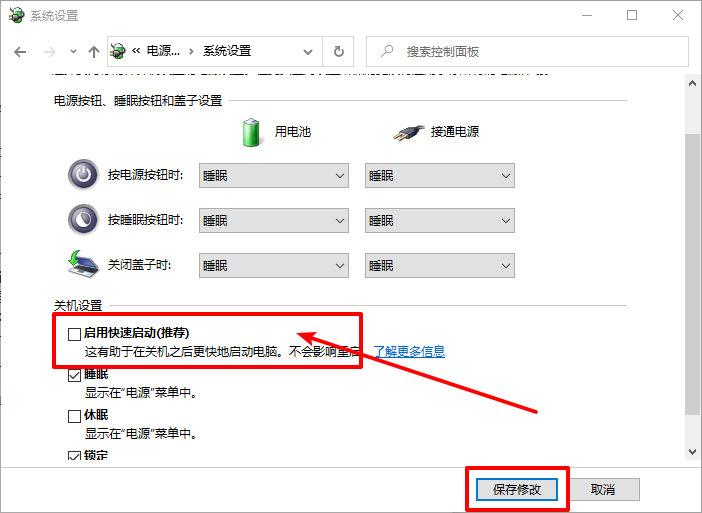
Task: Click the 保存修改 button
Action: [x=517, y=490]
